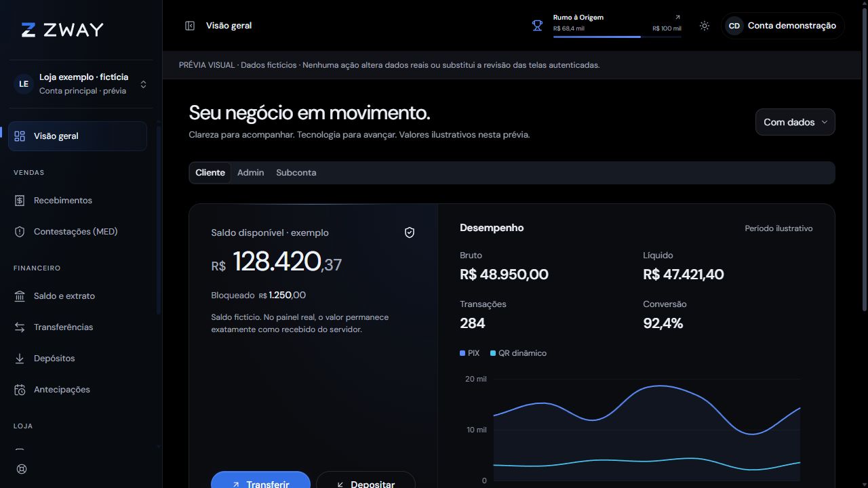Open Antecipações in the sidebar

click(77, 390)
